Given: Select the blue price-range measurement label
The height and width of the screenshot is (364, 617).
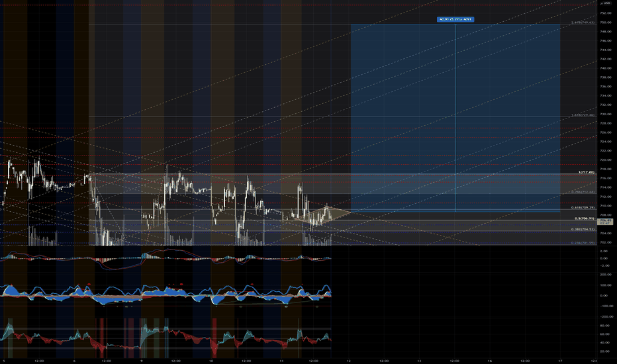Looking at the screenshot, I should (x=455, y=19).
